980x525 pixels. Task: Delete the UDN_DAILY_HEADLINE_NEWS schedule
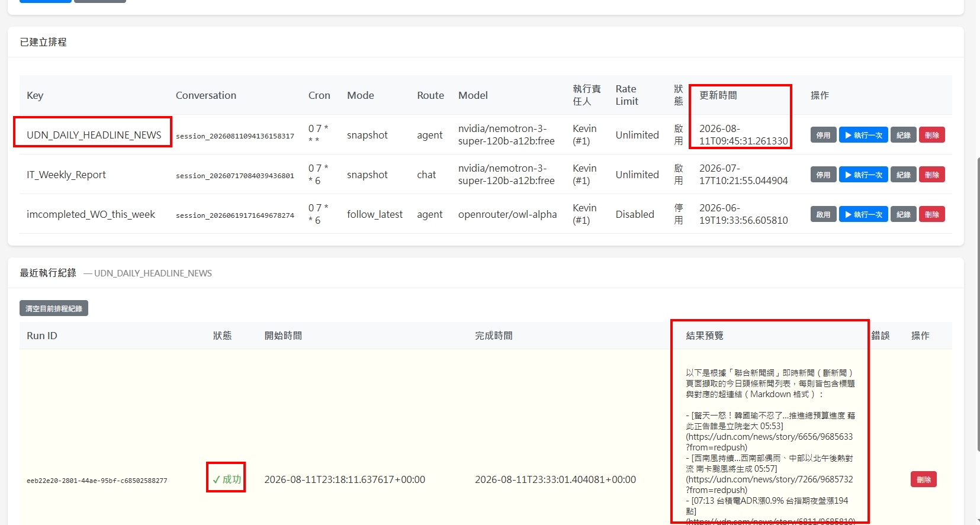tap(932, 135)
